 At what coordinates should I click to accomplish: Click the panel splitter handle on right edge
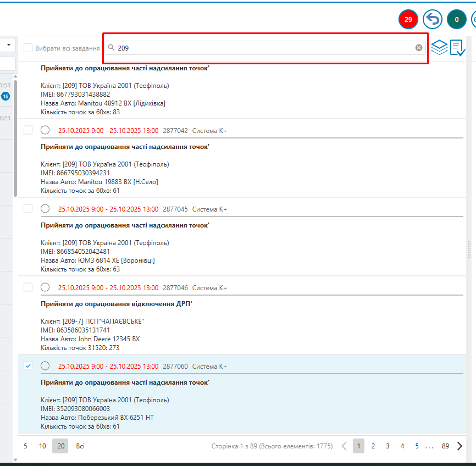click(469, 249)
